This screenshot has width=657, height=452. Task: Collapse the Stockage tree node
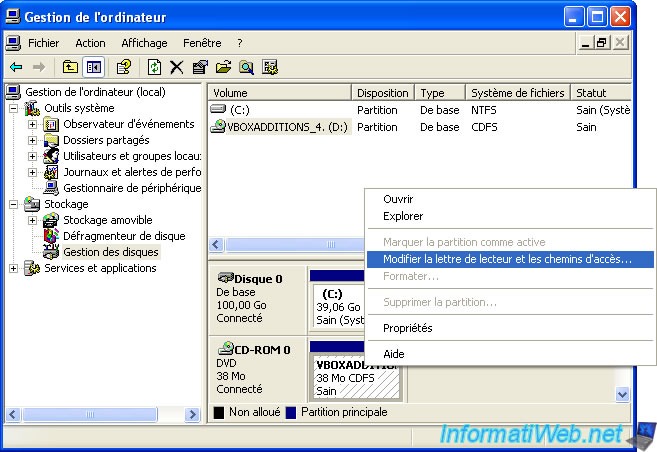pos(14,204)
